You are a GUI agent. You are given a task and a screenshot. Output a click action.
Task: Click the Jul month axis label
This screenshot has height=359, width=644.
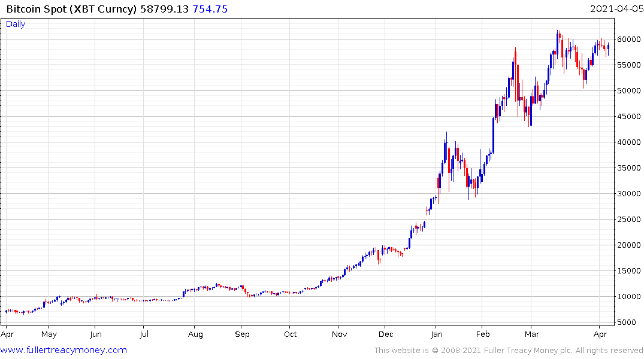pyautogui.click(x=144, y=334)
